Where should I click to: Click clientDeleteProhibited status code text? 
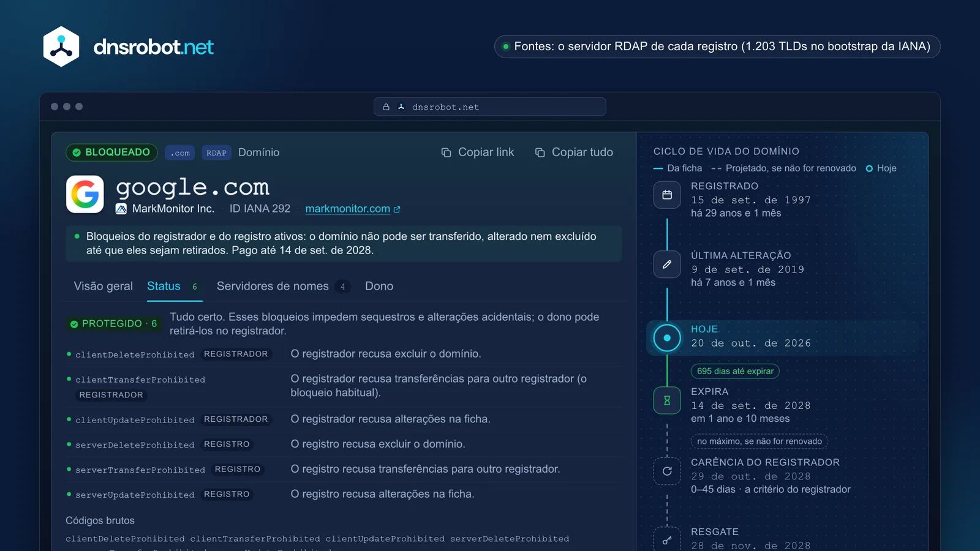(135, 354)
